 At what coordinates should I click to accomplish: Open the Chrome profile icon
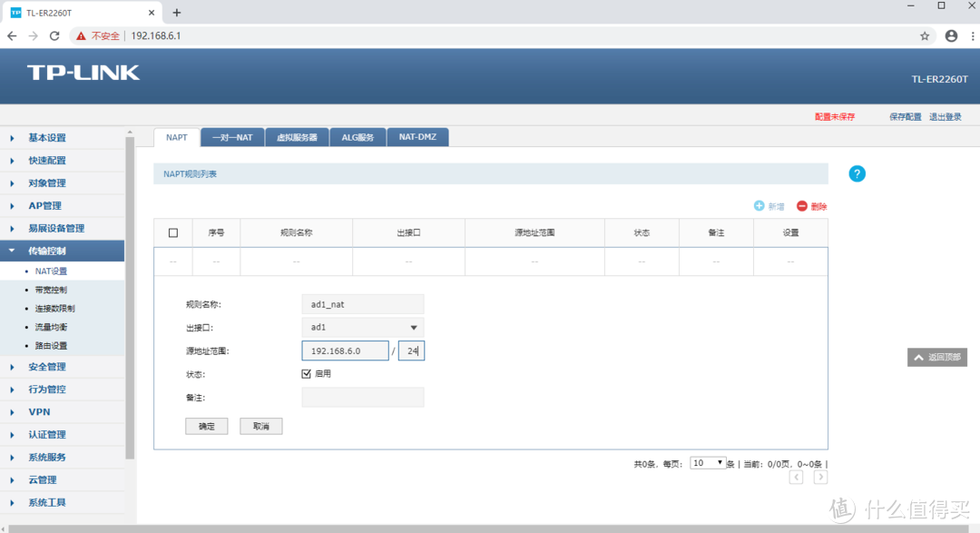click(x=951, y=35)
